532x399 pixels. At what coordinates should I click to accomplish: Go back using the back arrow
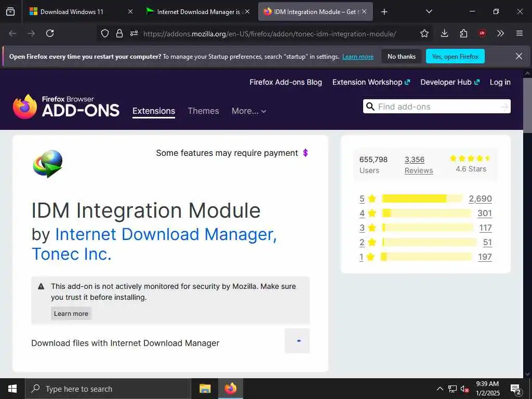point(12,33)
